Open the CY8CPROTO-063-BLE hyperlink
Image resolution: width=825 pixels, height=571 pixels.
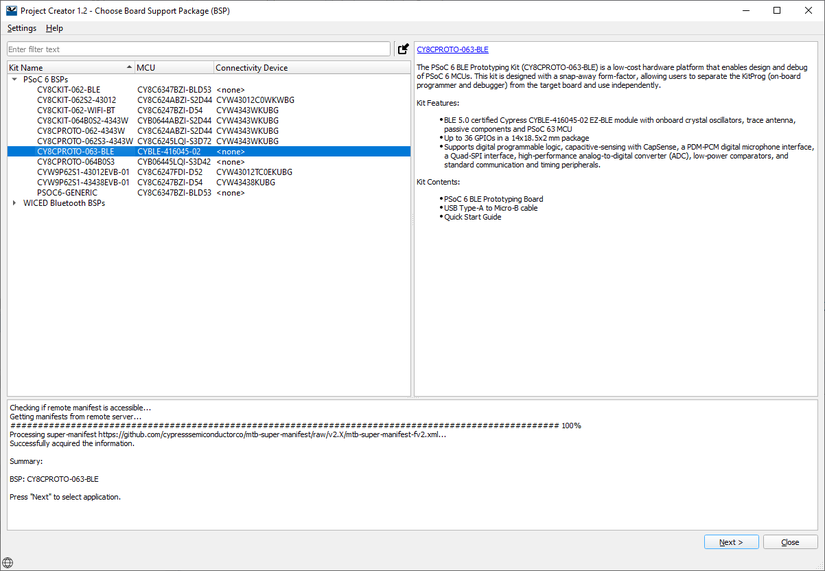point(452,49)
